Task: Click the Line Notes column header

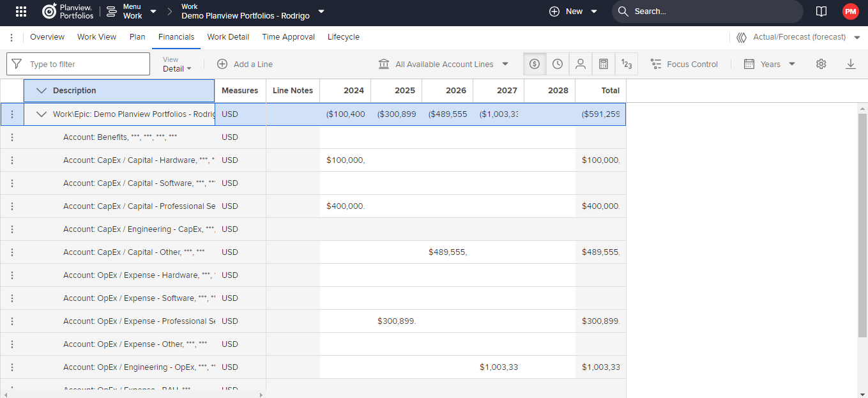Action: 293,91
